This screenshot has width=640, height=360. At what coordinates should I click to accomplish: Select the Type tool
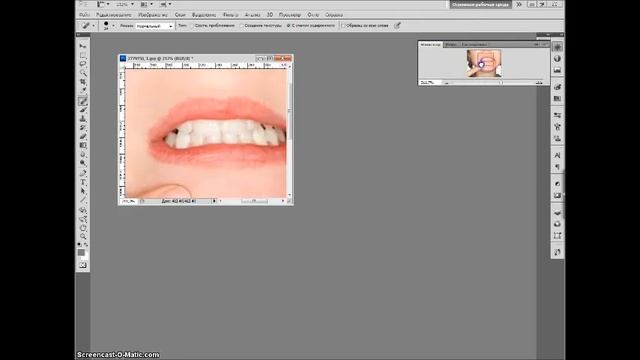[83, 182]
